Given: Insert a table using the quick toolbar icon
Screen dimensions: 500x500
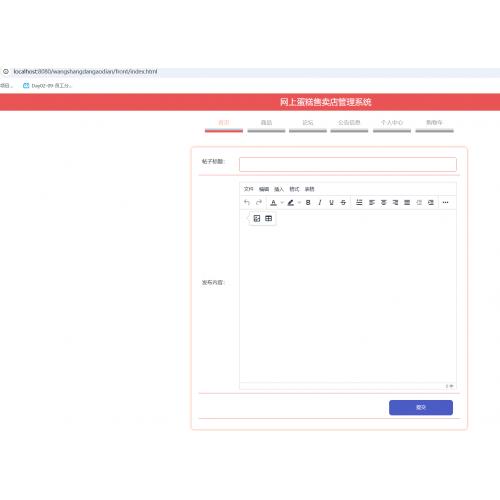Looking at the screenshot, I should click(268, 218).
